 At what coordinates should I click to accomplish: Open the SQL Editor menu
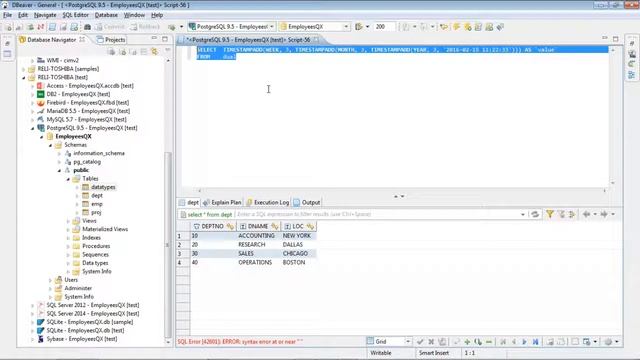point(76,15)
